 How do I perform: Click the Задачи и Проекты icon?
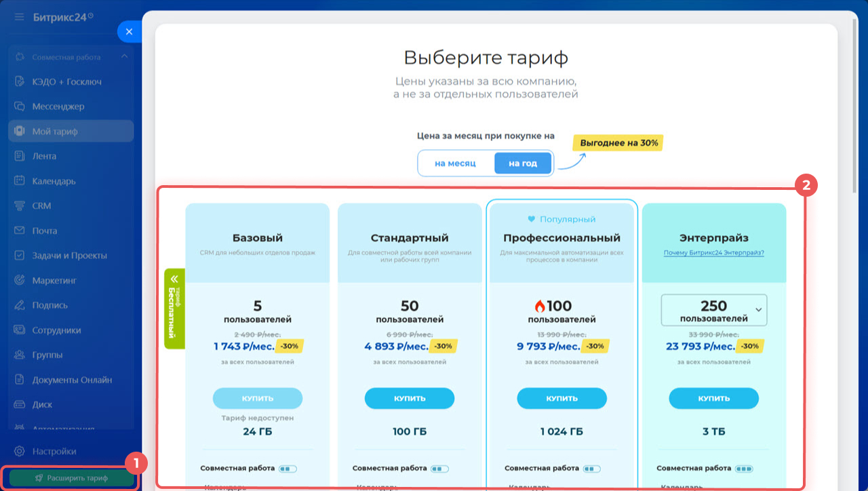pyautogui.click(x=20, y=256)
